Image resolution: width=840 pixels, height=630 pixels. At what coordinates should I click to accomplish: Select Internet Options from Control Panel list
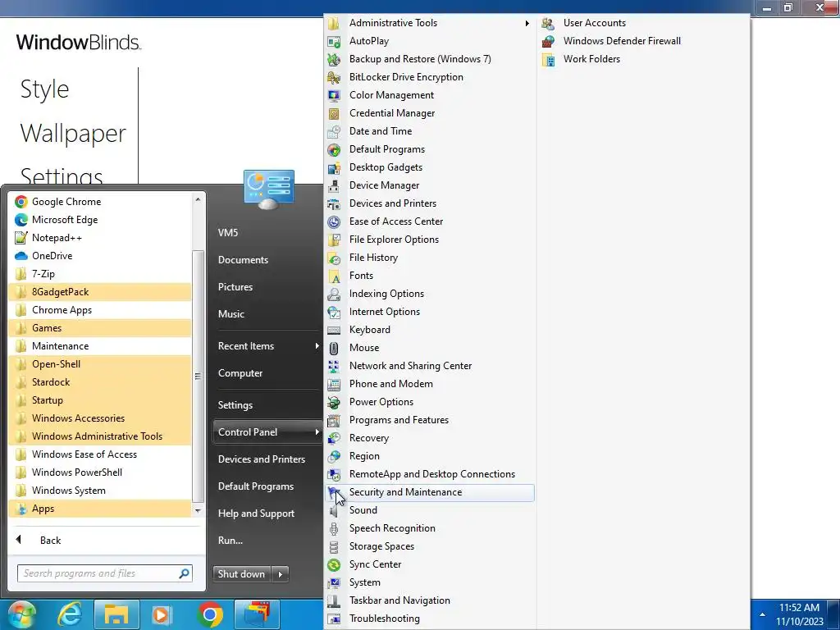[x=430, y=312]
